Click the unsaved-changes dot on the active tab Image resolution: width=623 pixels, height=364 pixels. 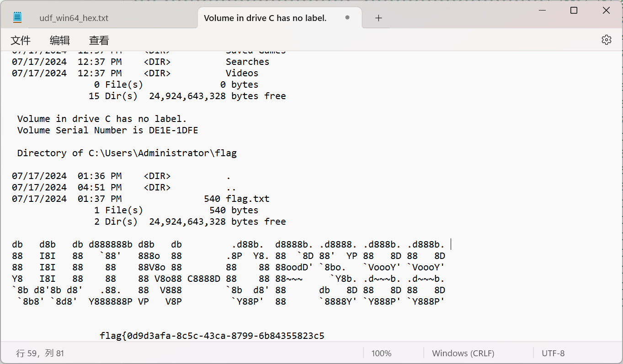[347, 18]
